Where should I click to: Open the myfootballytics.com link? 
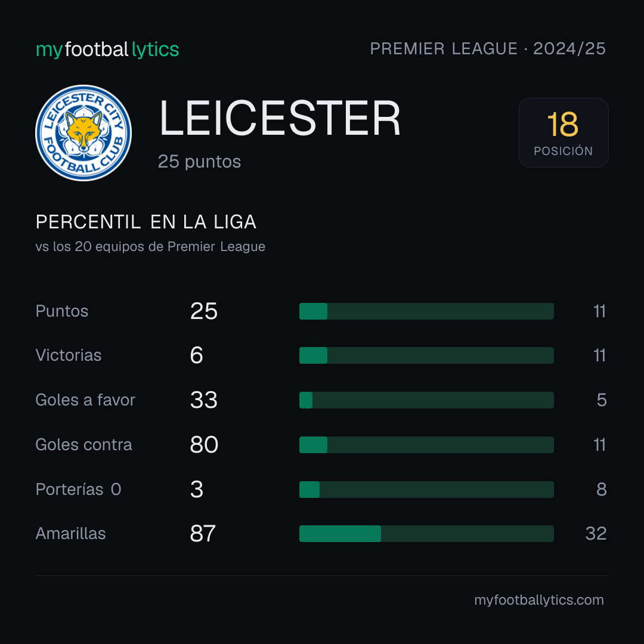pos(539,600)
